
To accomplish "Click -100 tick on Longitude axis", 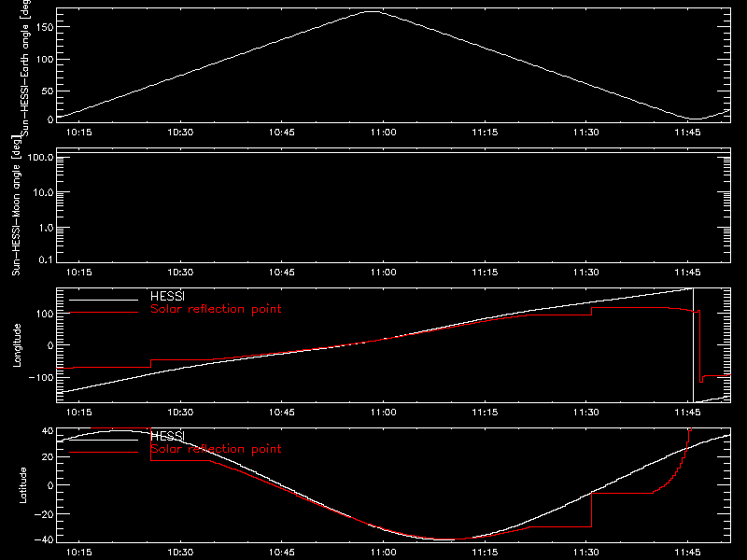I will [41, 377].
